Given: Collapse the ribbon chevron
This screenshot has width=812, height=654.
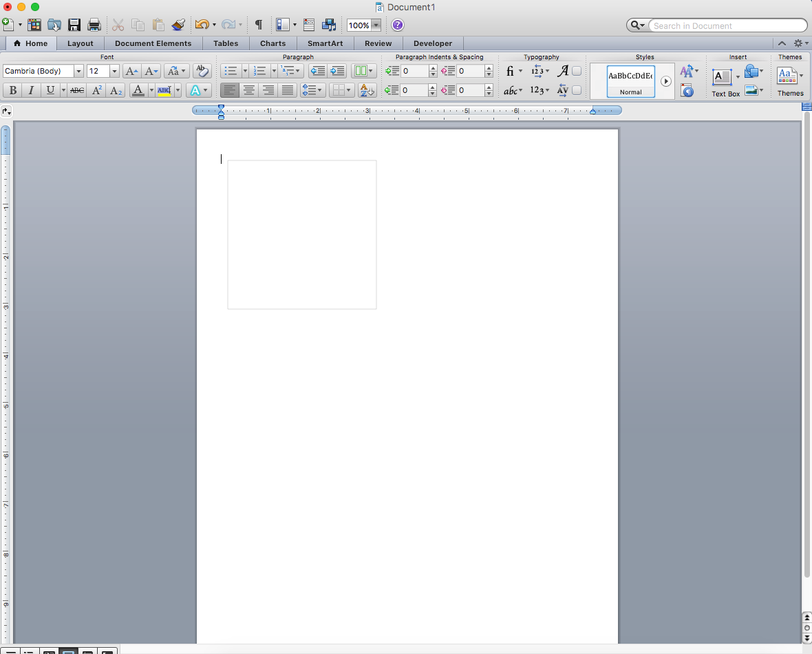Looking at the screenshot, I should click(x=782, y=43).
